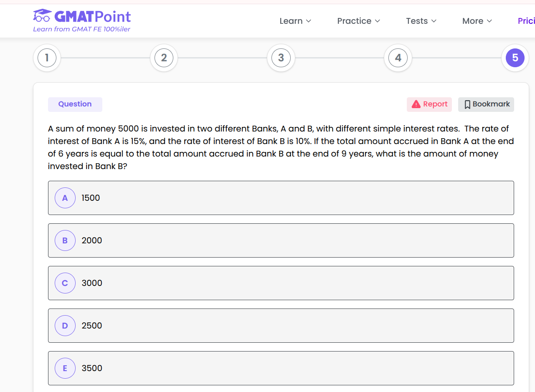
Task: Choose option E circle for 3500
Action: tap(65, 368)
